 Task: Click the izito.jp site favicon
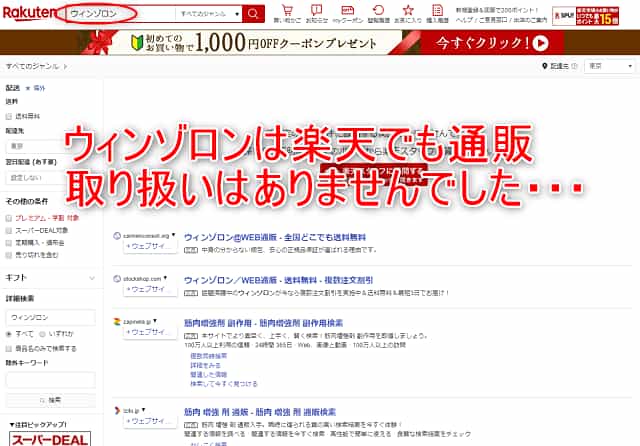point(117,410)
